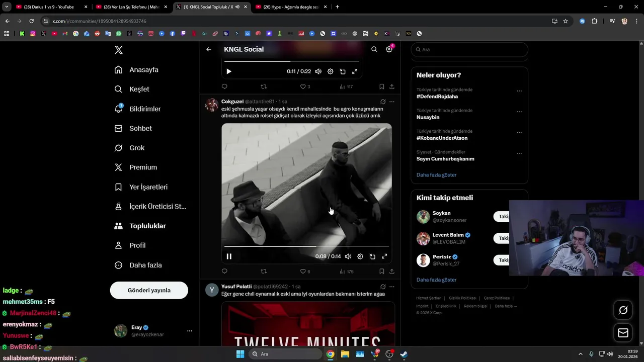Play the 0:22 video
This screenshot has width=644, height=362.
click(x=229, y=71)
